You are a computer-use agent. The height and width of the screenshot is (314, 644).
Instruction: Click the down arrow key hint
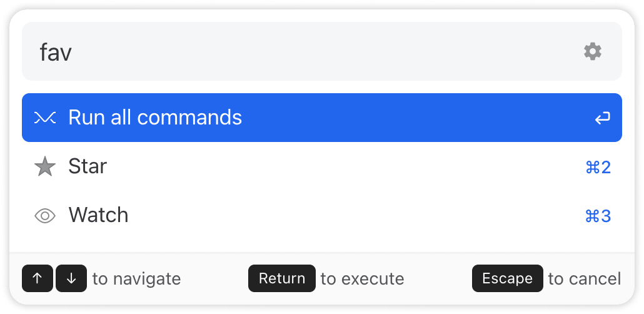71,278
